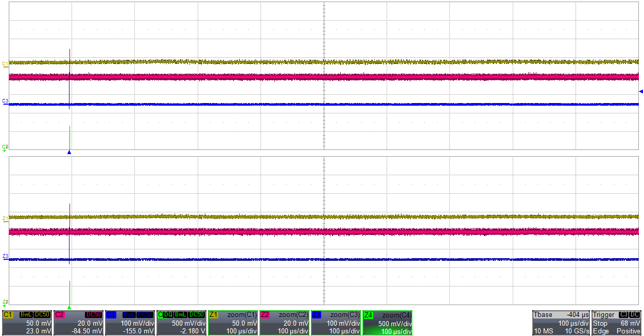This screenshot has width=644, height=336.
Task: Click the Z1 trace marker on lower grid
Action: click(5, 219)
